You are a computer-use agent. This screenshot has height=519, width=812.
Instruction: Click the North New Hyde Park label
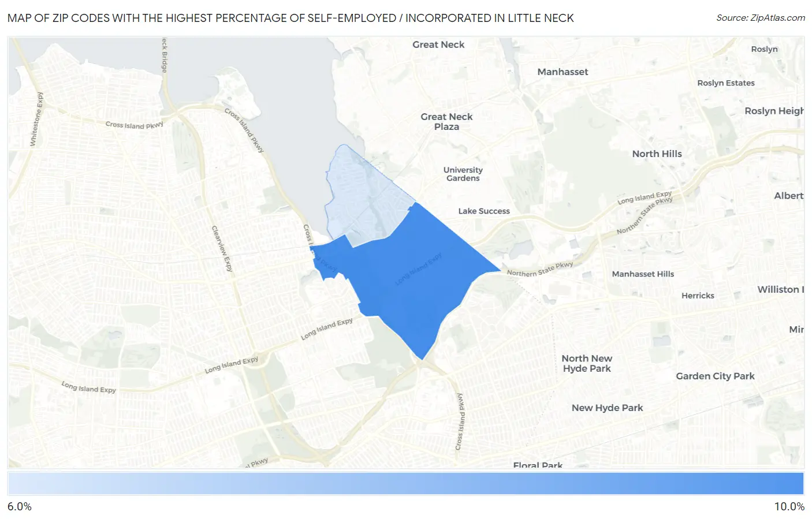(587, 363)
